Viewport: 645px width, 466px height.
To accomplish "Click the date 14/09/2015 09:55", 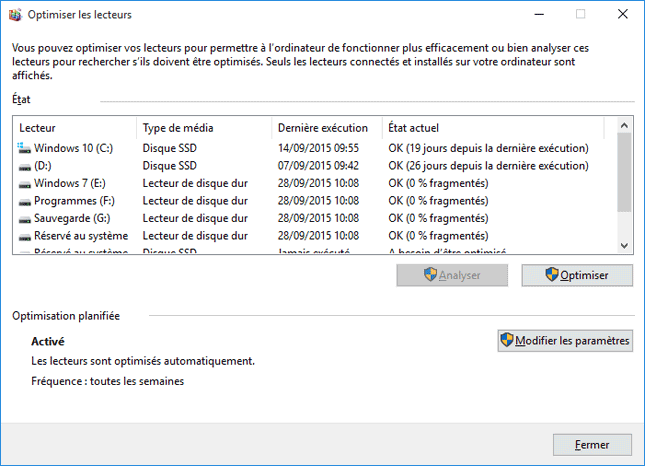I will click(318, 148).
